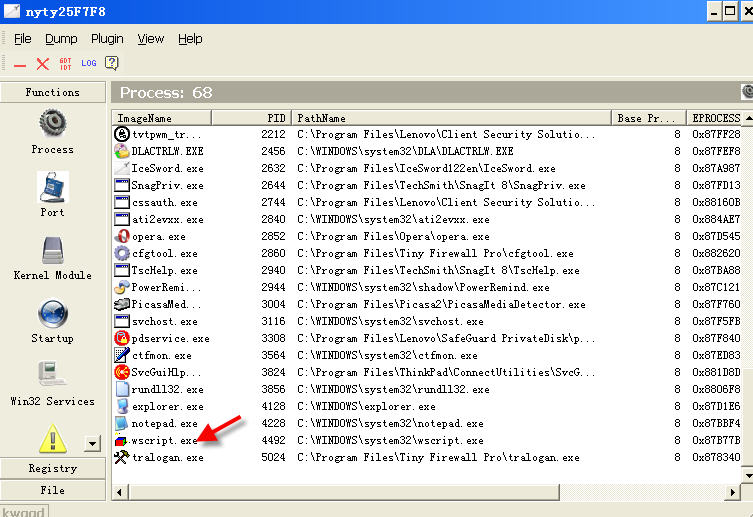Click the red minus toolbar icon

[20, 65]
